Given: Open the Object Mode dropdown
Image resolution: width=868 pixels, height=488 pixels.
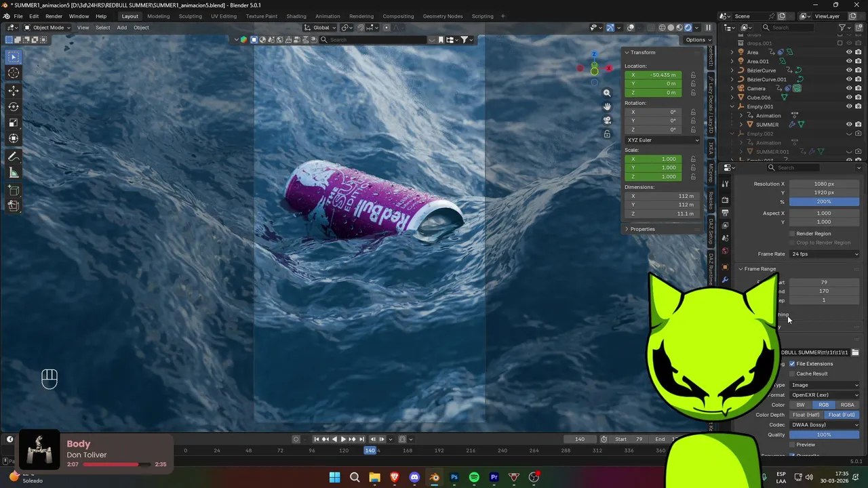Looking at the screenshot, I should pyautogui.click(x=47, y=28).
